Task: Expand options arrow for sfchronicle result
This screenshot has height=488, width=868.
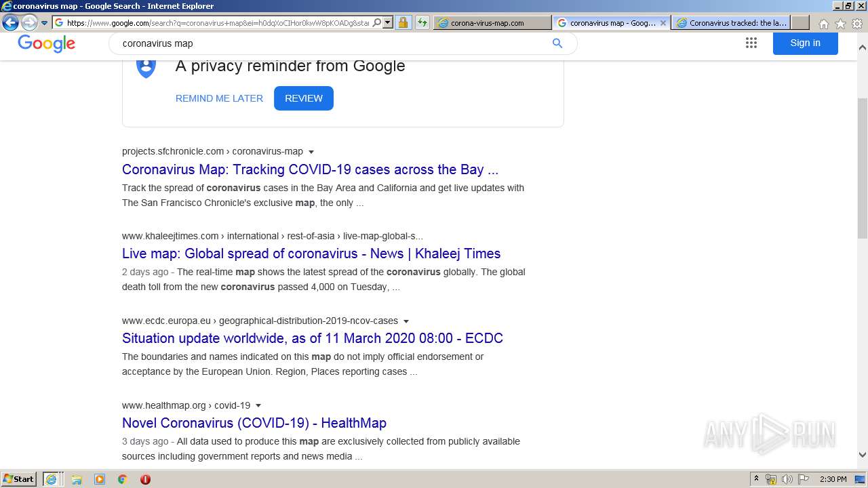Action: point(311,152)
